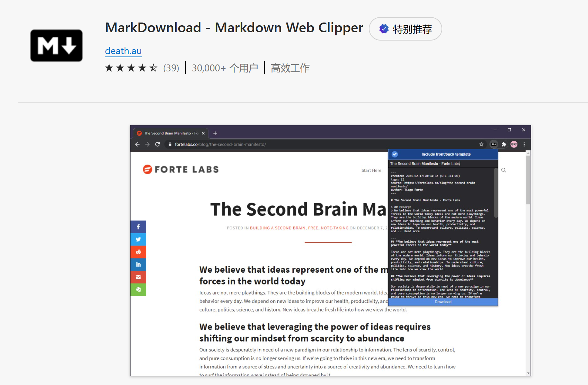
Task: Open the 高效工作 category link
Action: [290, 68]
